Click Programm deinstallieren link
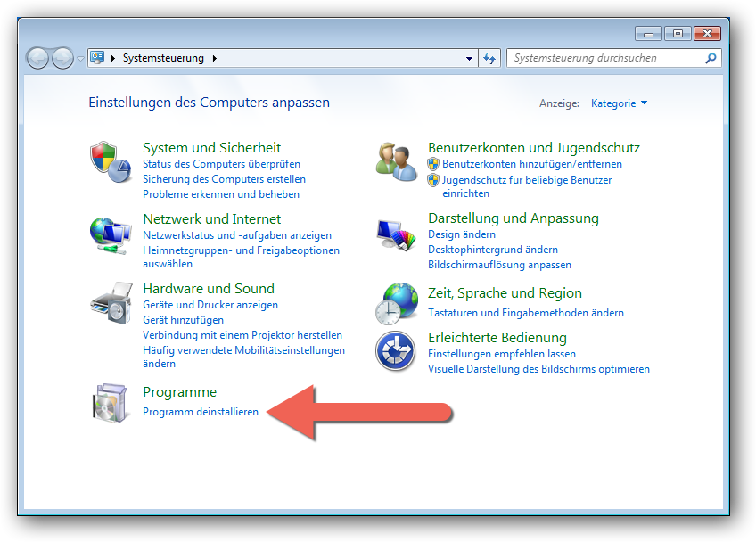 click(201, 412)
